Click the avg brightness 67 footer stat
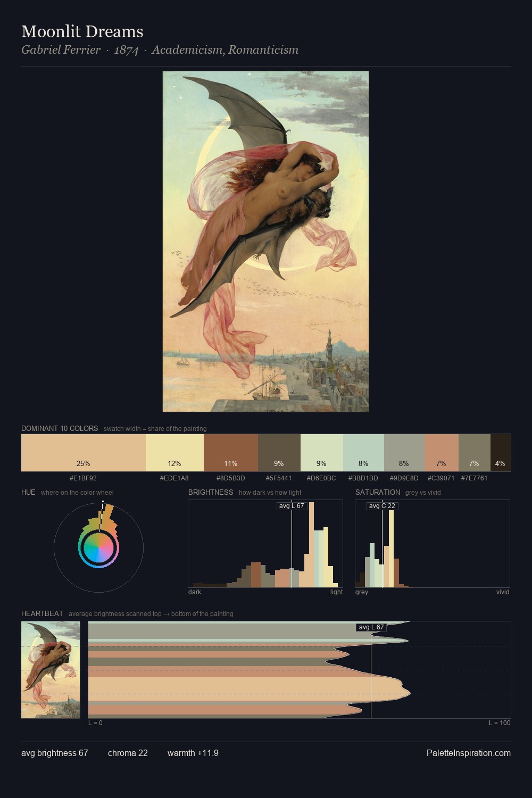 coord(55,753)
